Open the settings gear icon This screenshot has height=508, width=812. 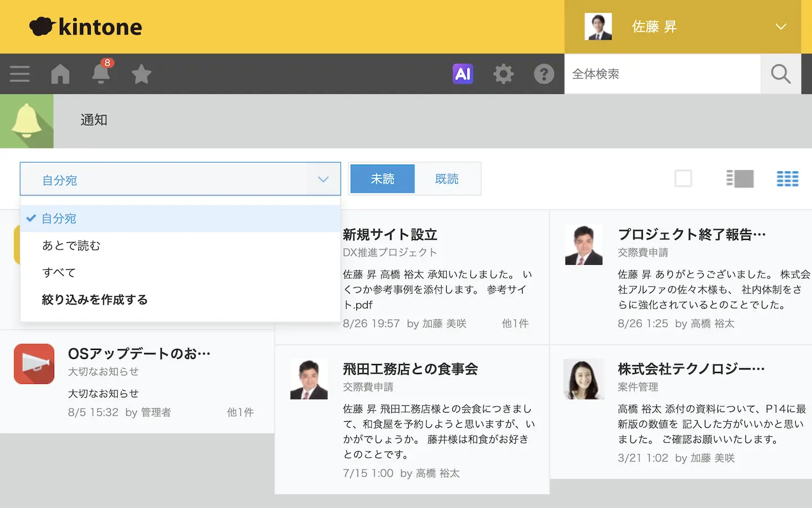(503, 74)
